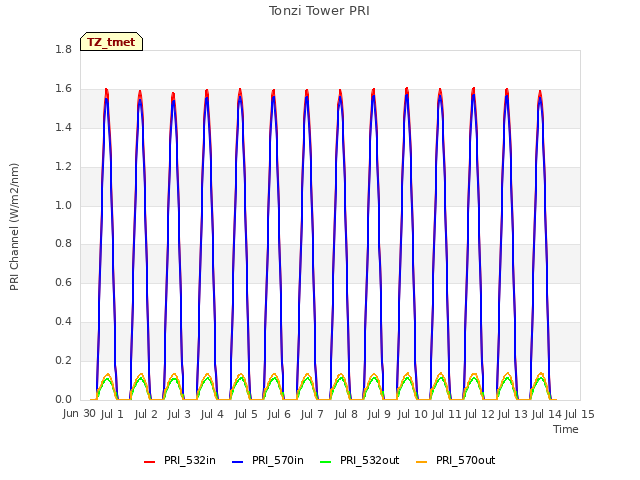The height and width of the screenshot is (480, 640).
Task: Click the 0.4 y-axis tick label
Action: [x=63, y=322]
